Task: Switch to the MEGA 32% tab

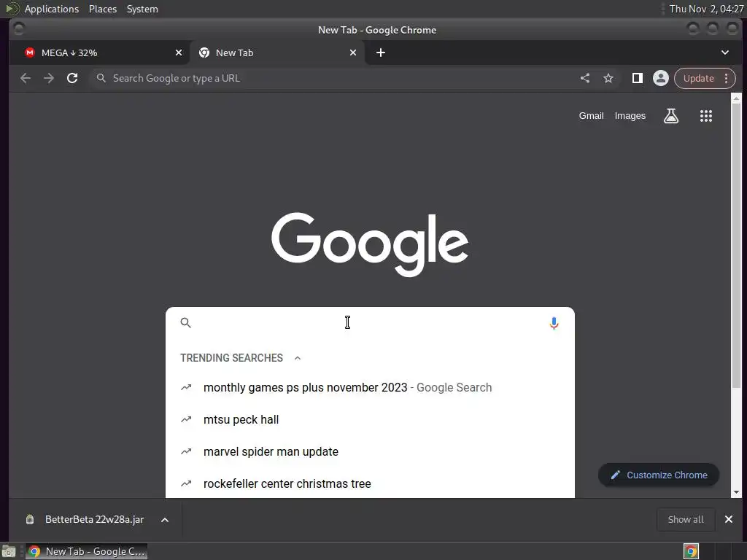Action: 99,52
